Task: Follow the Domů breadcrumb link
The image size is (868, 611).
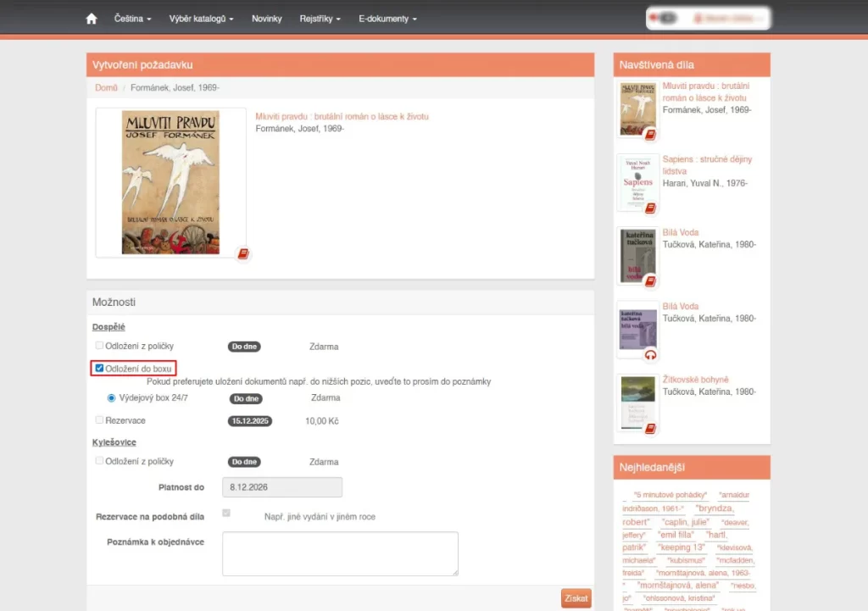Action: pyautogui.click(x=106, y=87)
